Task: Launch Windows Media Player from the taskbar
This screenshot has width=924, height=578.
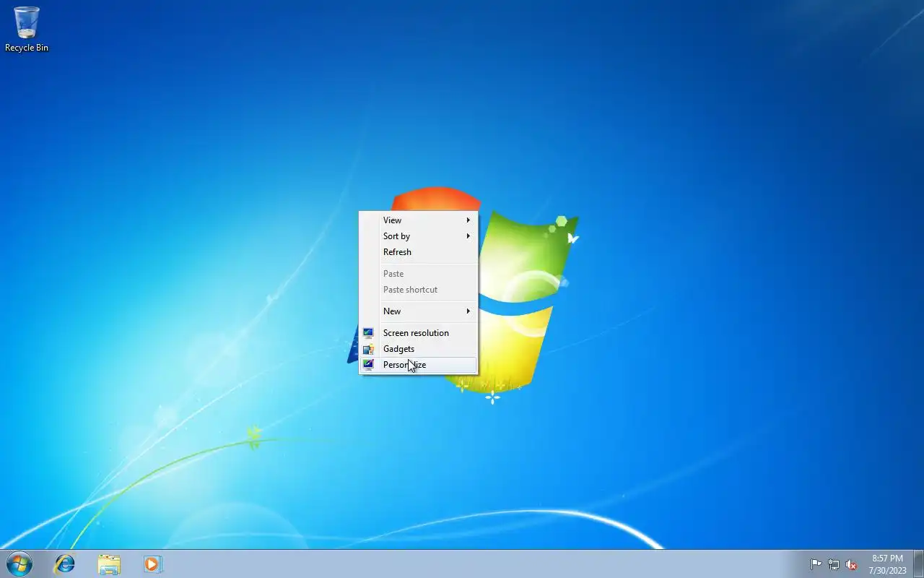Action: coord(152,564)
